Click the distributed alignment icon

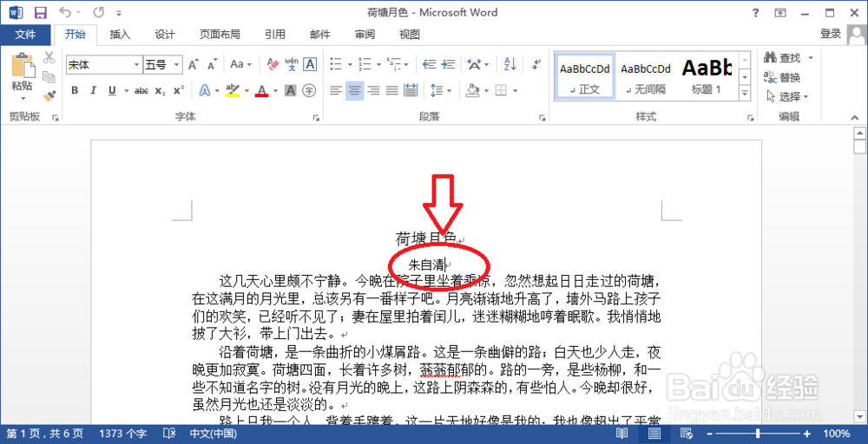point(411,90)
